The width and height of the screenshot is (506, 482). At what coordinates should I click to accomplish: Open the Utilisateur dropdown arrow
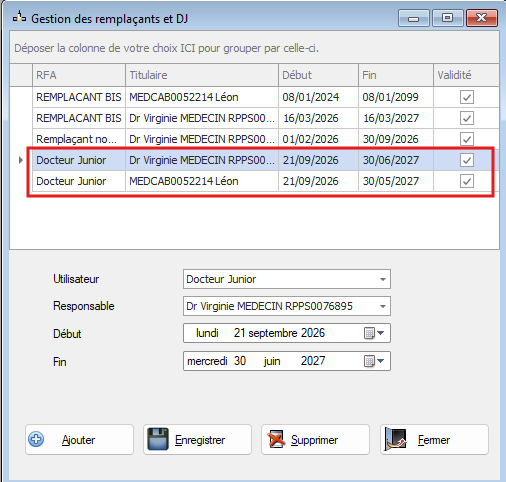[x=383, y=279]
